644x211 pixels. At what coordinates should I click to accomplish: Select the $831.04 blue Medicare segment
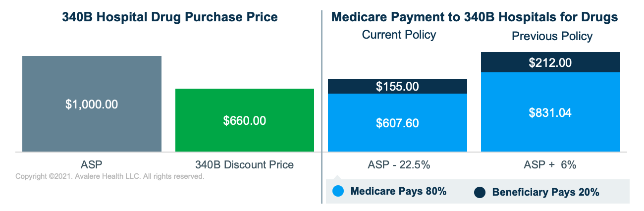coord(550,112)
